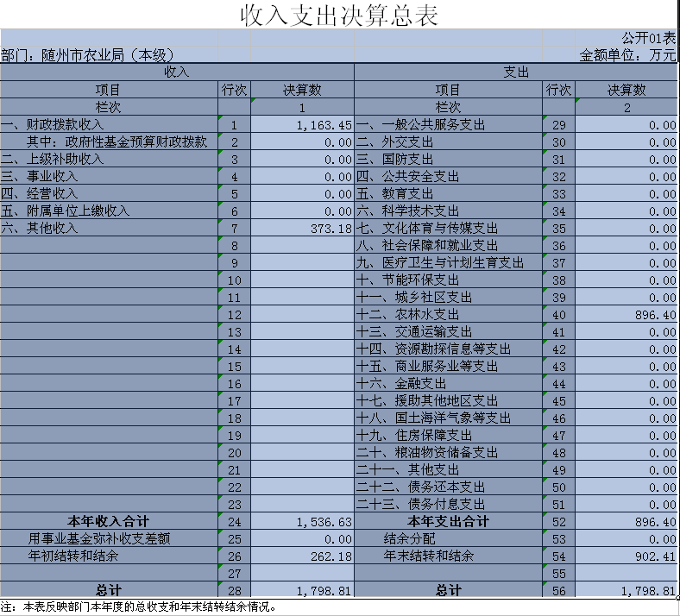This screenshot has height=616, width=680.
Task: Click the 收入 section header
Action: (176, 72)
